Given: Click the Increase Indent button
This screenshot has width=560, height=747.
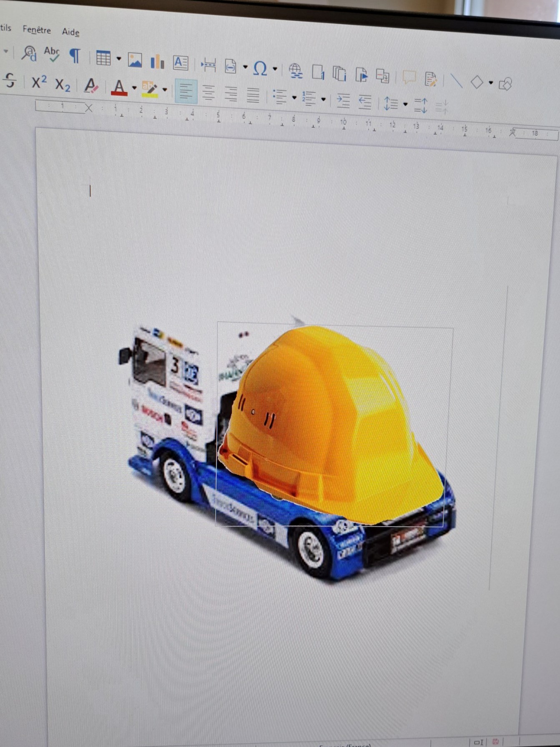Looking at the screenshot, I should (343, 101).
